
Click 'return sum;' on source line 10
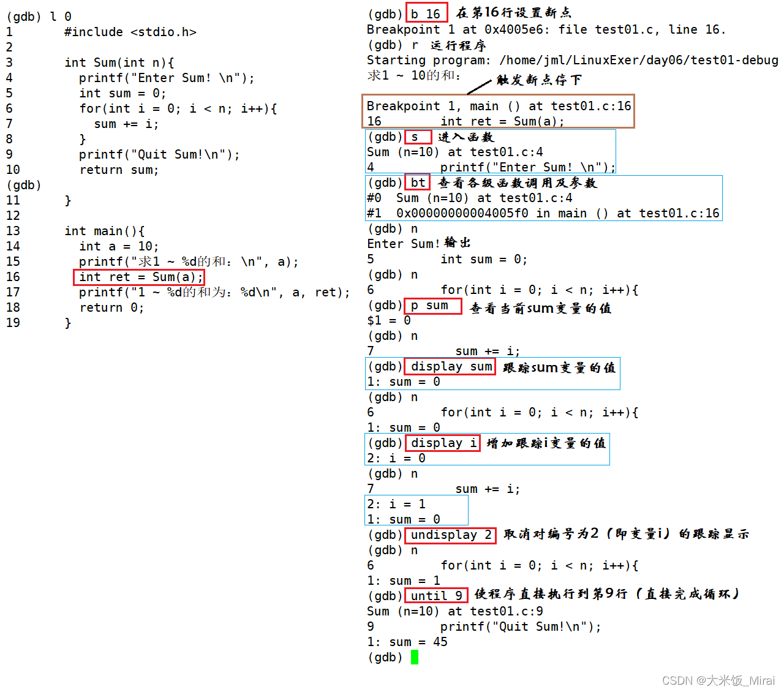click(x=119, y=170)
